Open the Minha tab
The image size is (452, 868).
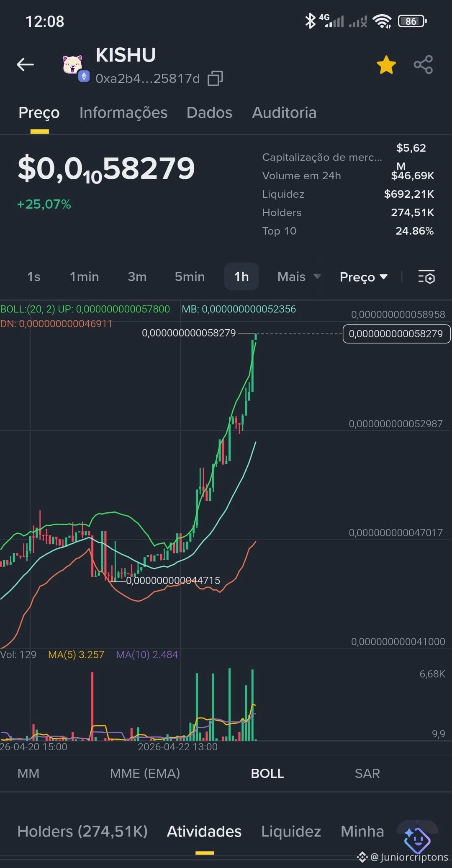coord(362,832)
